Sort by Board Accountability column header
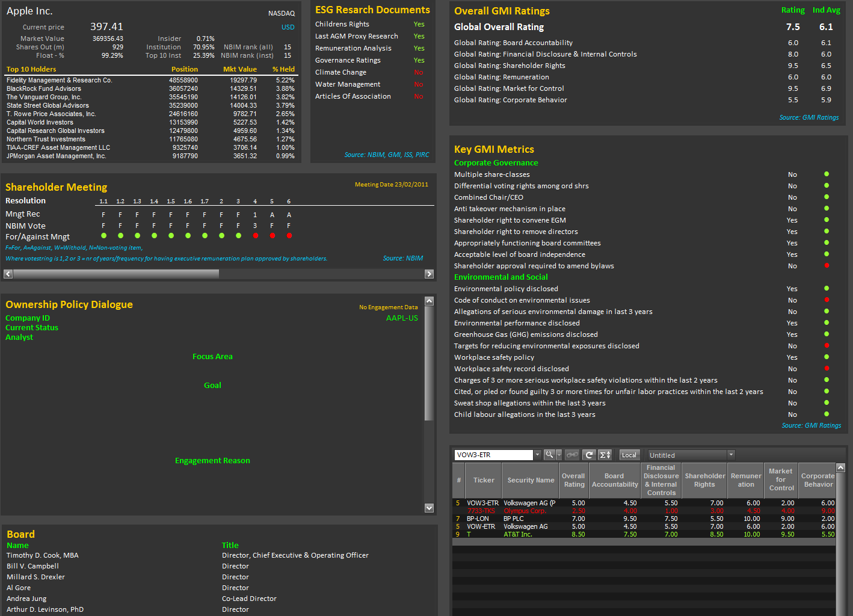The image size is (853, 616). pyautogui.click(x=615, y=480)
